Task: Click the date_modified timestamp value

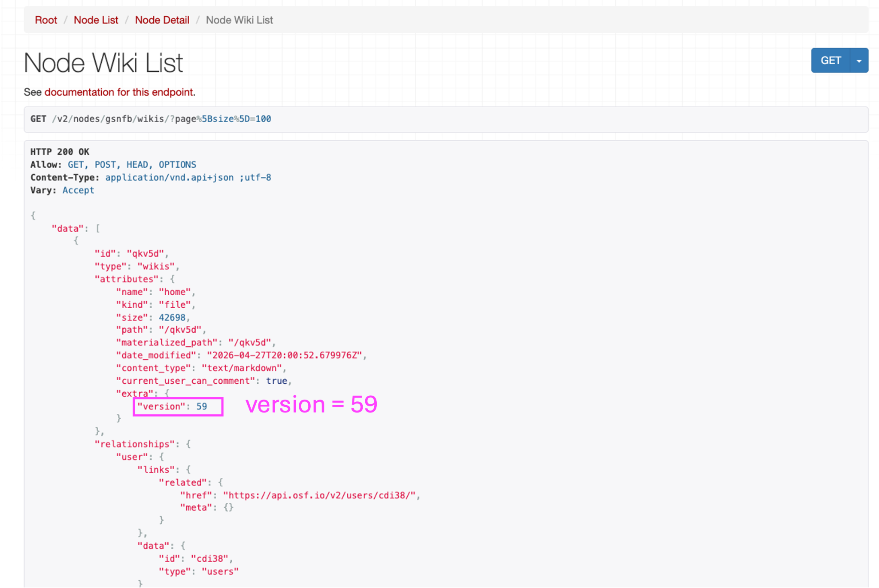Action: point(285,355)
